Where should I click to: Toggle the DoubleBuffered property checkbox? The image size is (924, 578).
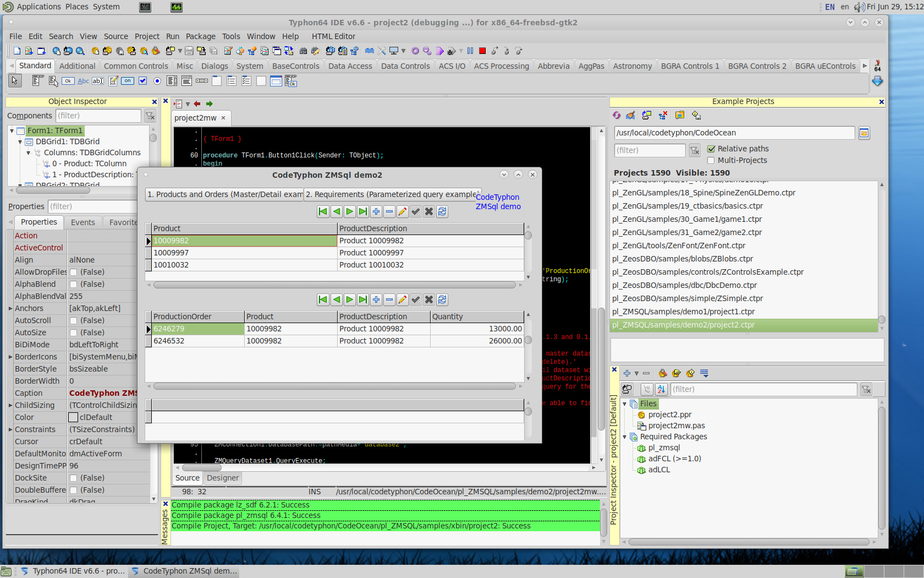(x=73, y=490)
